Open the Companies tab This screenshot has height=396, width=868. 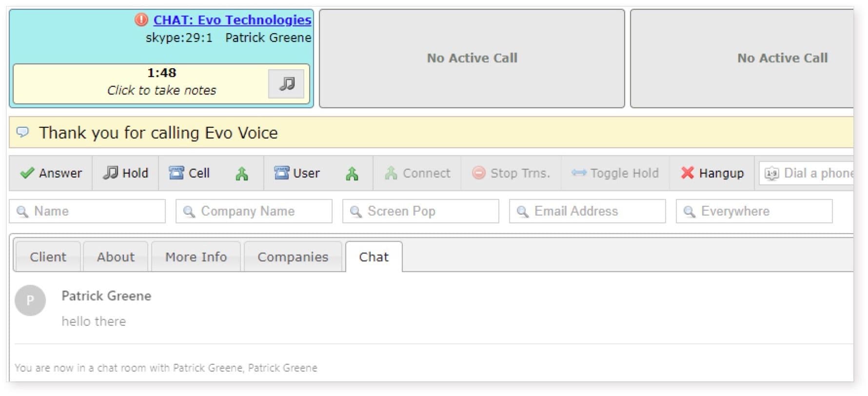click(293, 257)
